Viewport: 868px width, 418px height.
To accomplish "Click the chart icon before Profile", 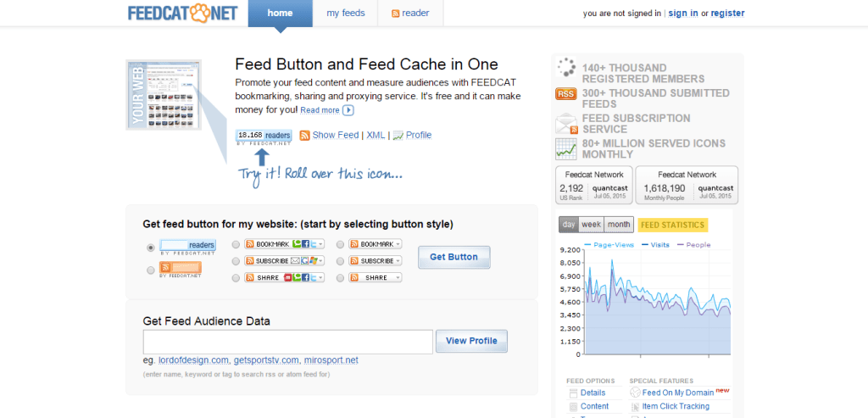I will coord(398,135).
